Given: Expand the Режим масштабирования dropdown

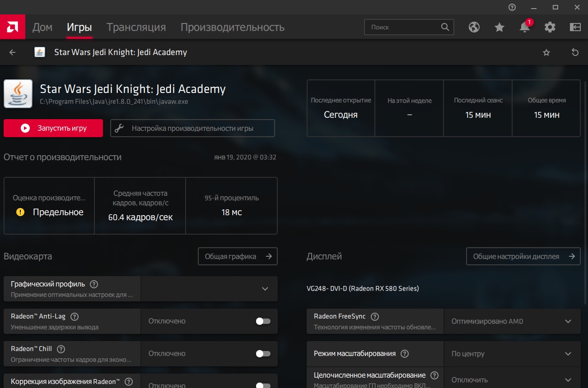Looking at the screenshot, I should tap(568, 354).
